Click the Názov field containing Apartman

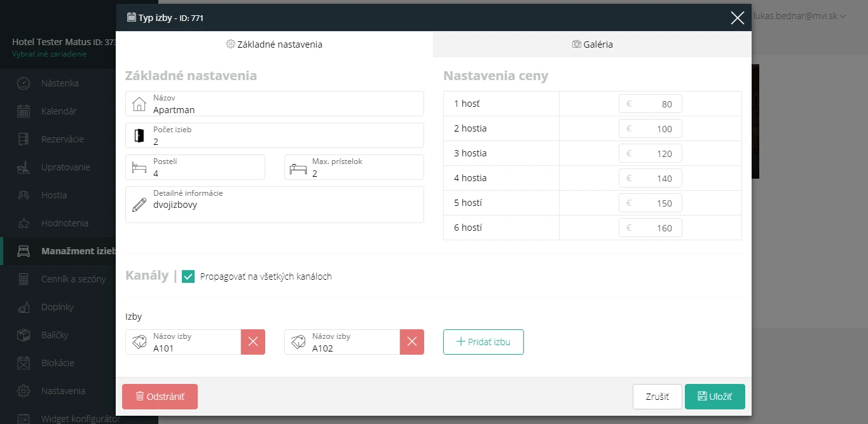pyautogui.click(x=275, y=104)
